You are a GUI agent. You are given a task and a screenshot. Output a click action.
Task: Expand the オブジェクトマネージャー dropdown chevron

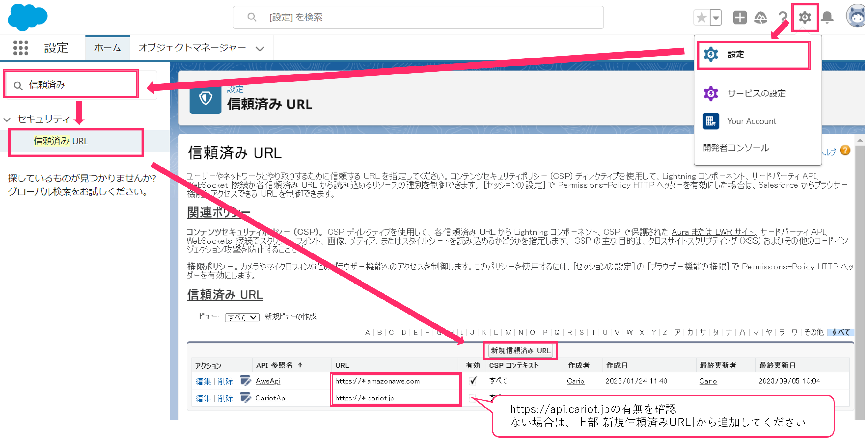tap(259, 49)
